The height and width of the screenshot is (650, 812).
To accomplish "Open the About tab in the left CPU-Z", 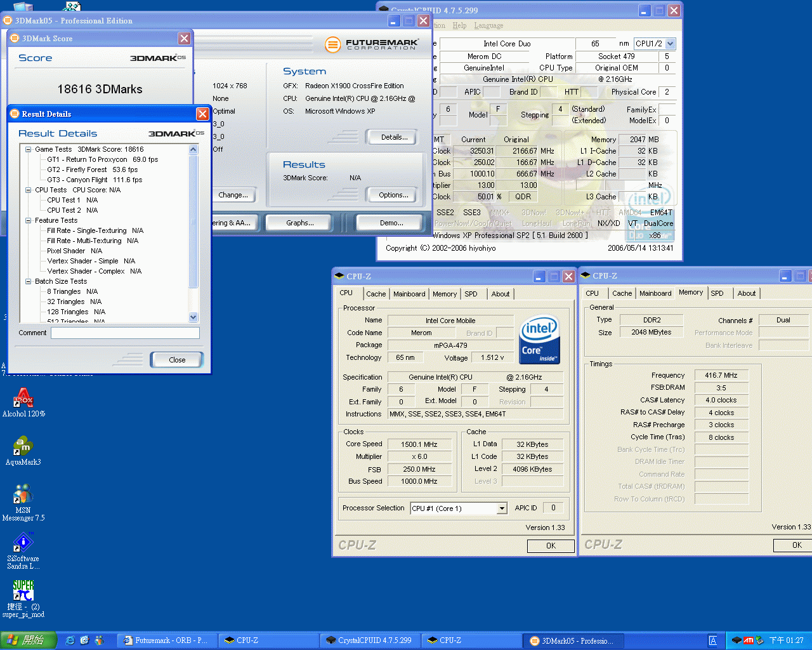I will click(x=501, y=294).
